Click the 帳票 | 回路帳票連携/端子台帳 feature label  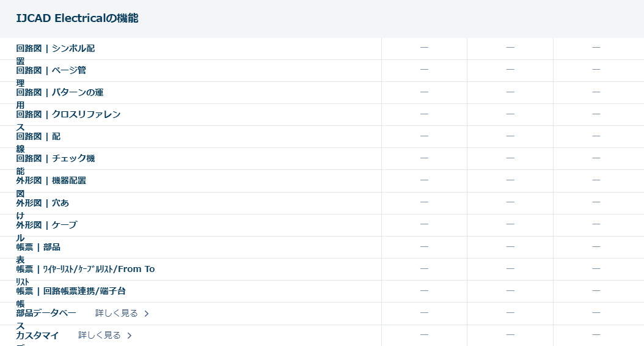(x=71, y=291)
